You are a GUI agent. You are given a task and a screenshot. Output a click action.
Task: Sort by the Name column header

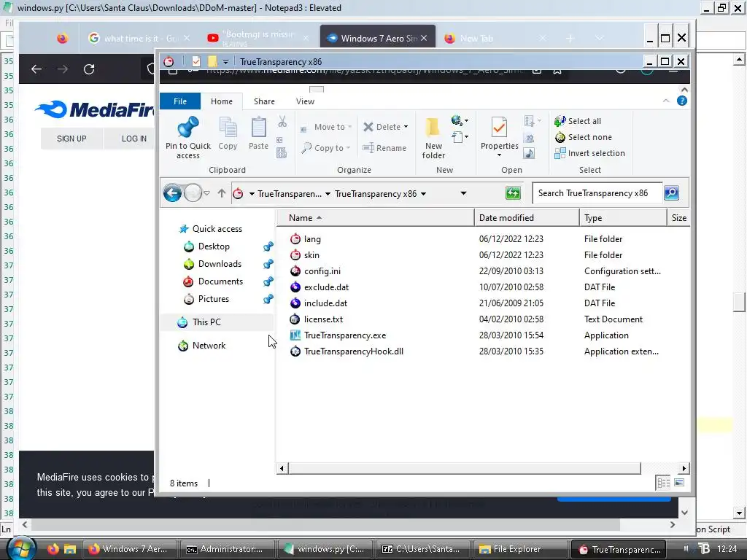click(376, 217)
